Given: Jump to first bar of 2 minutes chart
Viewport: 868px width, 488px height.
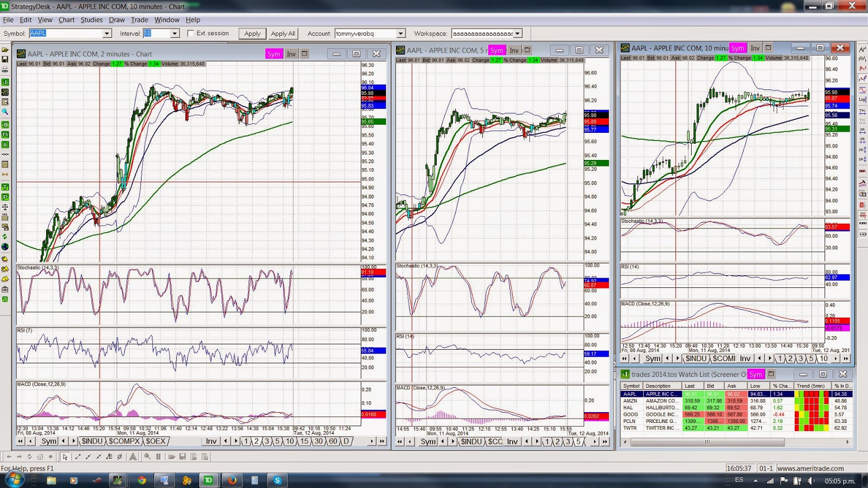Looking at the screenshot, I should (x=21, y=441).
